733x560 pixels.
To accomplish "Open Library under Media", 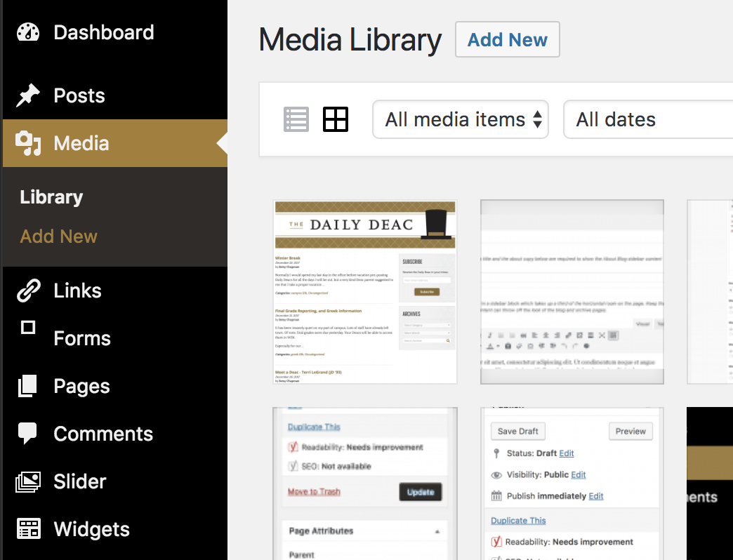I will point(51,197).
